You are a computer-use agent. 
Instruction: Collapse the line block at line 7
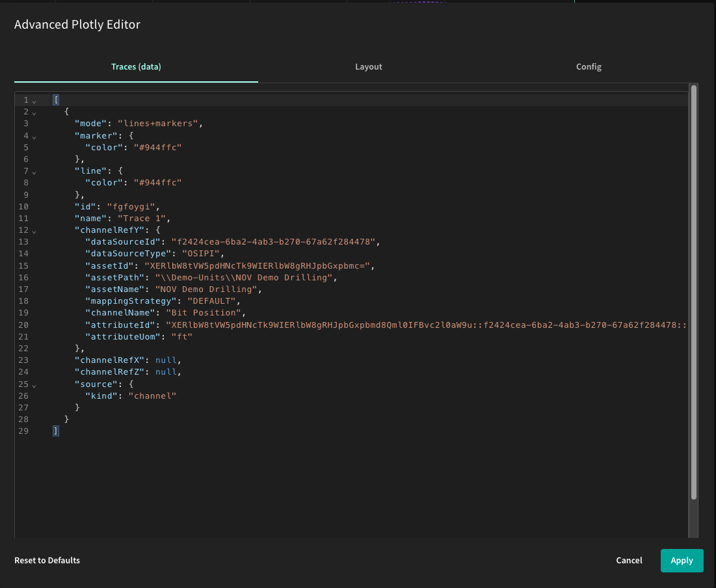tap(34, 172)
